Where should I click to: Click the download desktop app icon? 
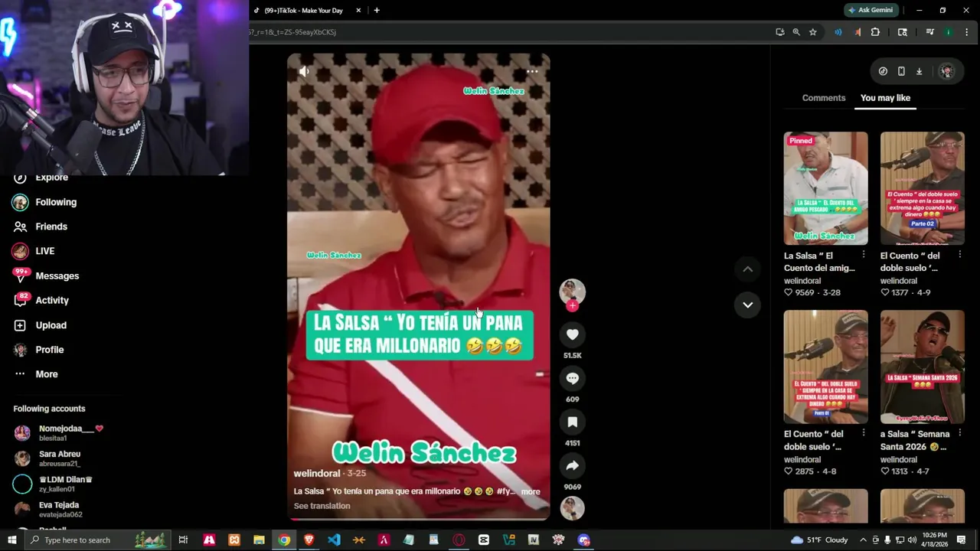(920, 71)
